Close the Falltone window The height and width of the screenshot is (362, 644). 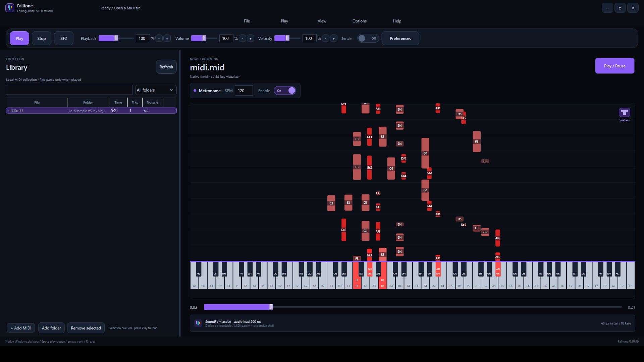pos(633,8)
